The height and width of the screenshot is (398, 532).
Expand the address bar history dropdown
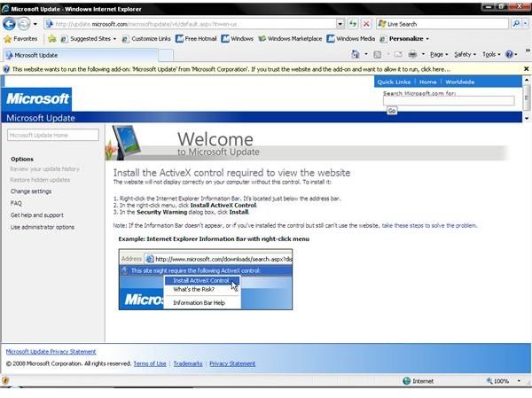click(x=340, y=24)
